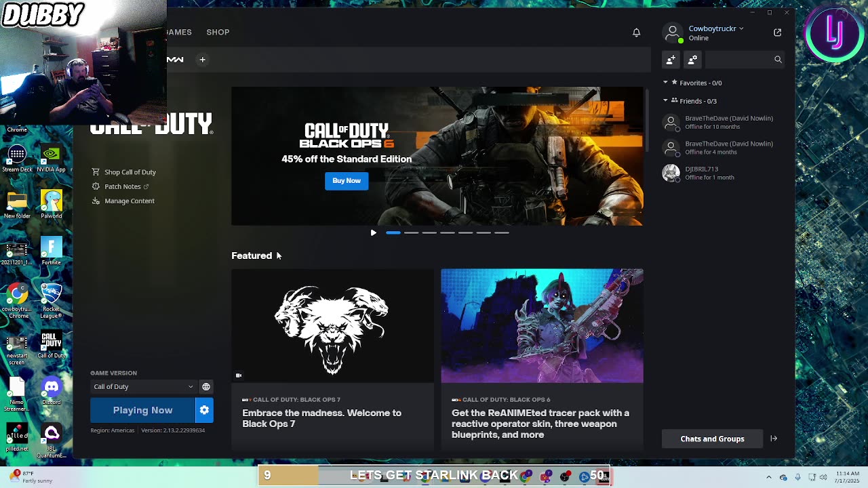868x488 pixels.
Task: Open the ReANIMEted tracer pack thumbnail
Action: click(542, 326)
